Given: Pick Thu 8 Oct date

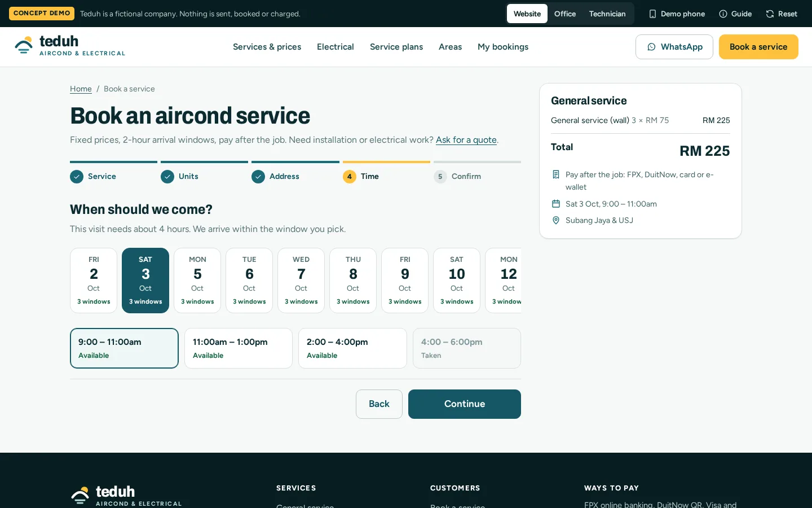Looking at the screenshot, I should click(353, 281).
